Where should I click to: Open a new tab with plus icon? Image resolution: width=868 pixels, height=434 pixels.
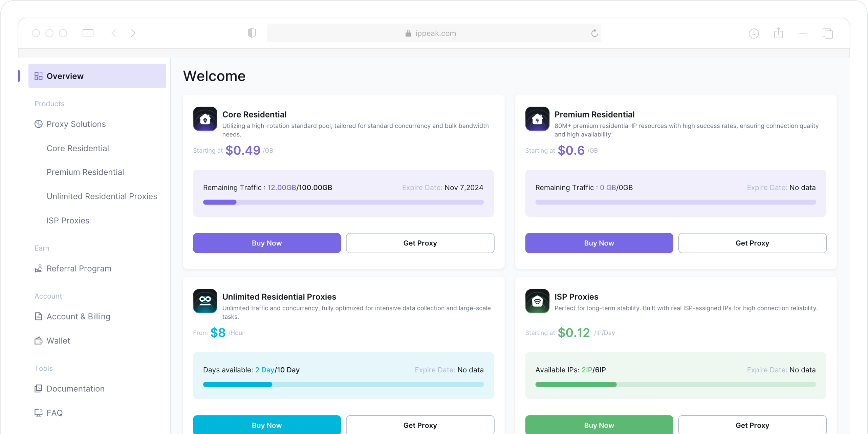(x=803, y=33)
